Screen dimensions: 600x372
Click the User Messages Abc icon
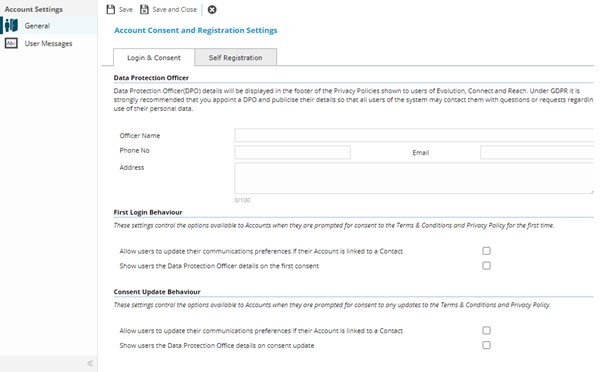click(11, 43)
